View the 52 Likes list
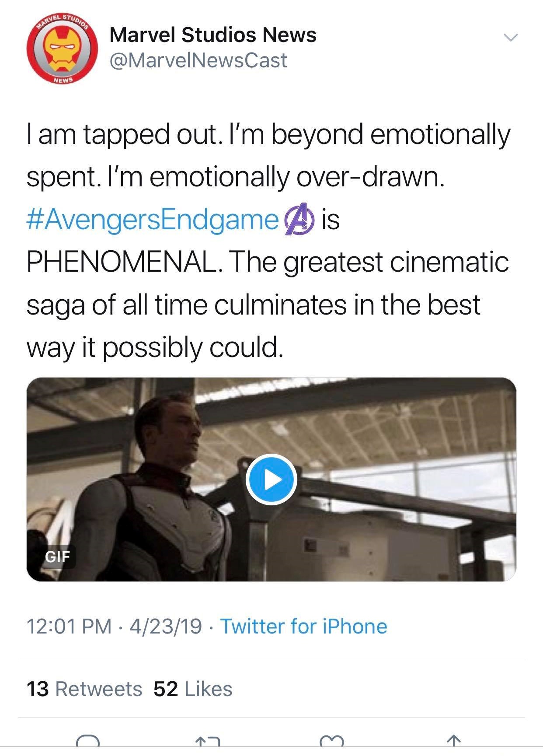The width and height of the screenshot is (543, 756). [x=193, y=689]
